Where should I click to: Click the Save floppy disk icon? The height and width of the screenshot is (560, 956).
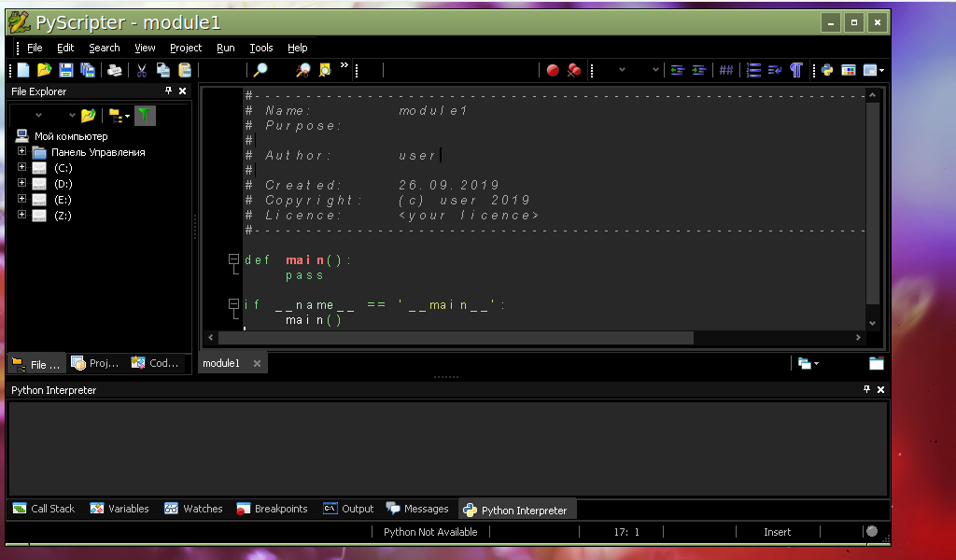pos(66,70)
